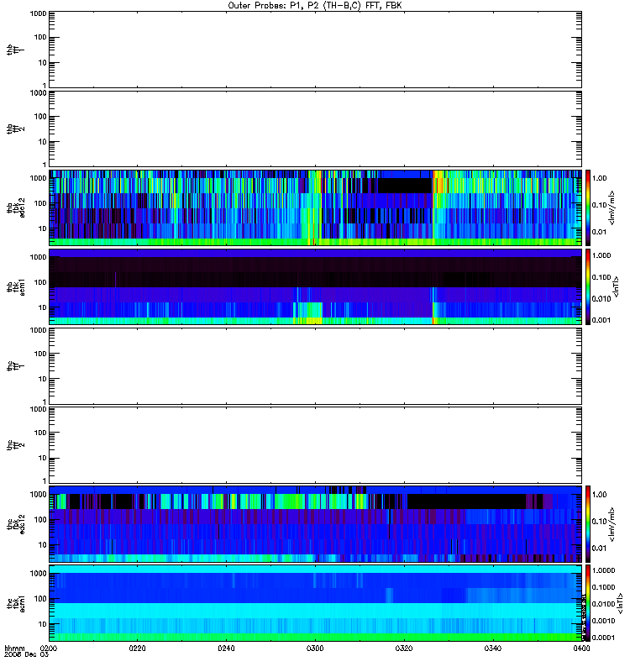The image size is (630, 672).
Task: Click '0.01' on the thc edc12 color bar scale
Action: (x=600, y=549)
